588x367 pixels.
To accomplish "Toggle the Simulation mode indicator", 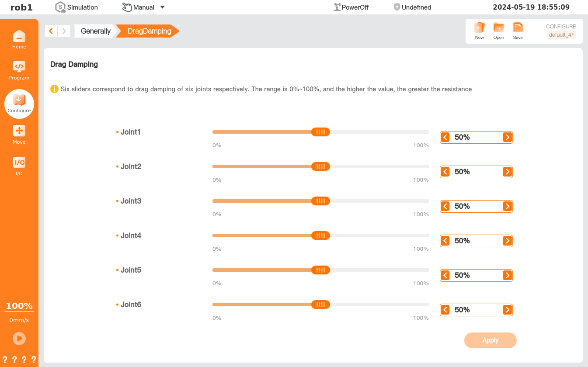I will click(x=77, y=7).
